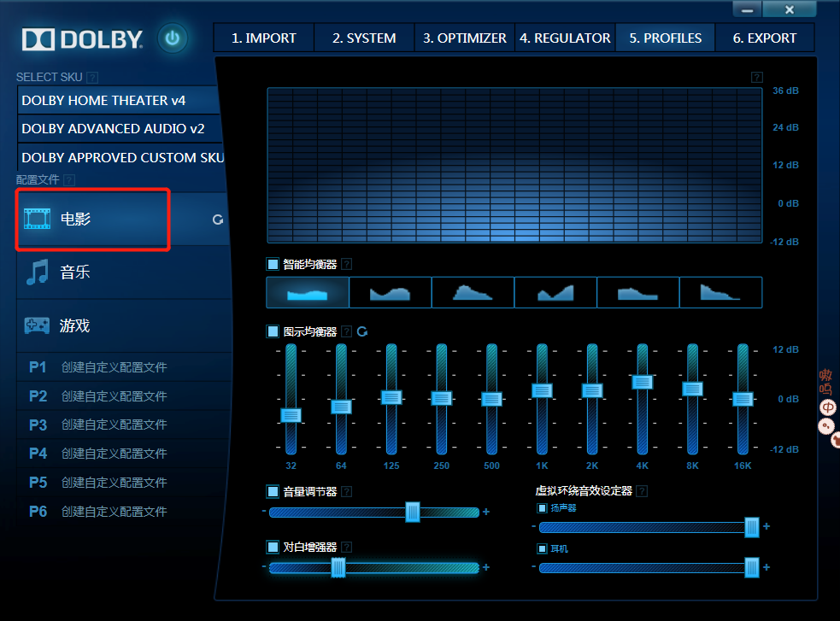Select the first flat equalizer preset

(x=308, y=292)
